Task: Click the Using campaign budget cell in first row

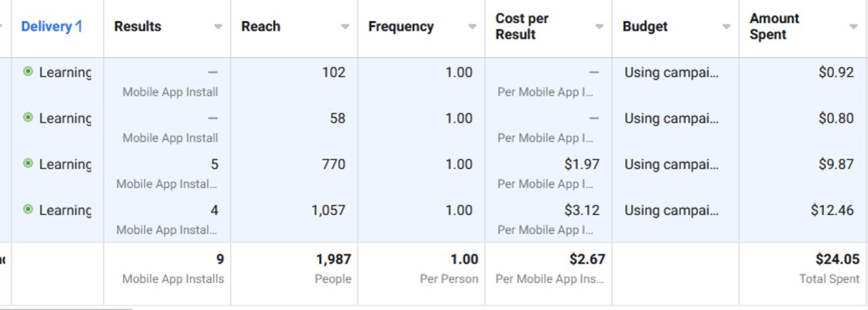Action: click(675, 81)
